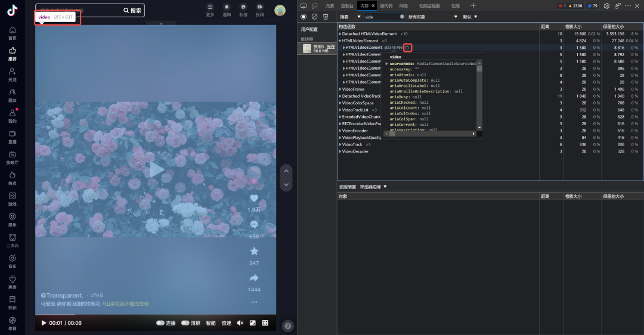Play the video with bottom play button
644x335 pixels.
tap(44, 323)
